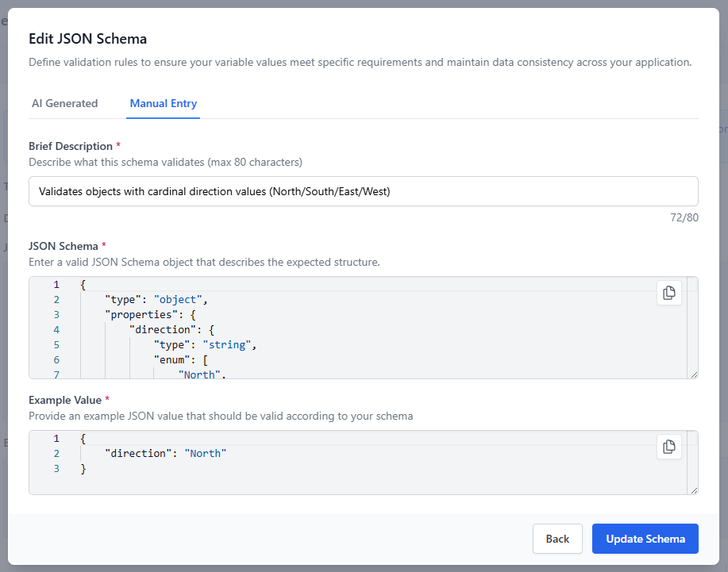Viewport: 728px width, 572px height.
Task: Click line number 1 in Example Value editor
Action: click(56, 438)
